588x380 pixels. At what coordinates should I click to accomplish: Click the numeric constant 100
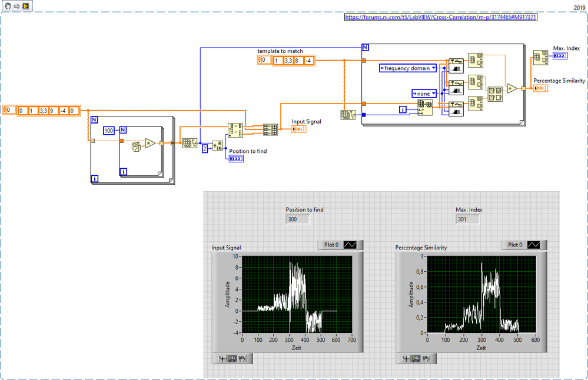click(109, 131)
